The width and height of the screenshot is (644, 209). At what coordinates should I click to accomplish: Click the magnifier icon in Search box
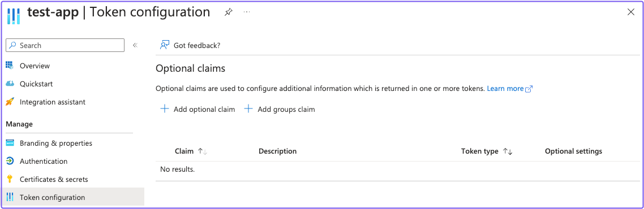click(x=13, y=46)
